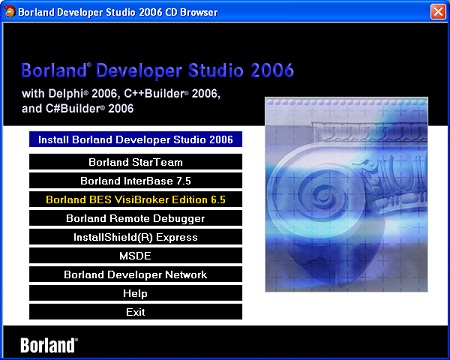
Task: Select InstallShield(R) Express option
Action: (135, 237)
